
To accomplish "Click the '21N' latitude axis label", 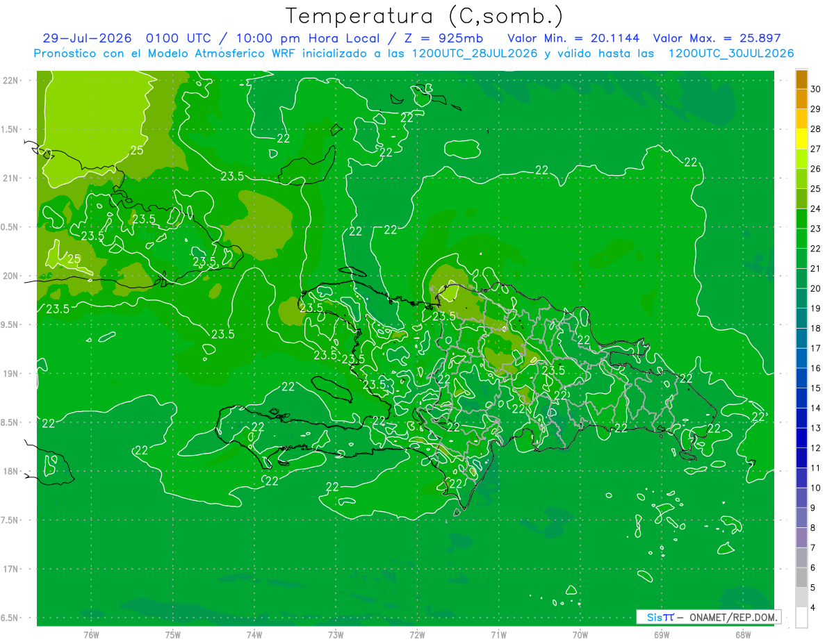I will (12, 178).
